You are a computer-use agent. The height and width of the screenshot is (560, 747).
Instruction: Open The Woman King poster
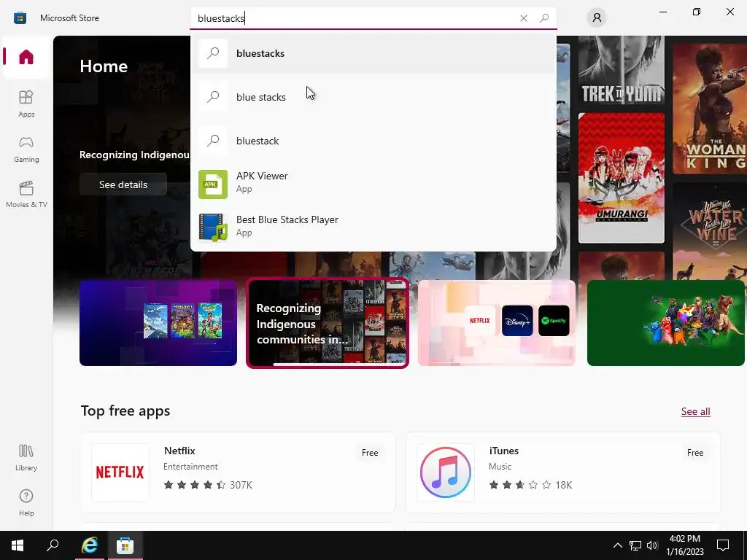tap(709, 109)
